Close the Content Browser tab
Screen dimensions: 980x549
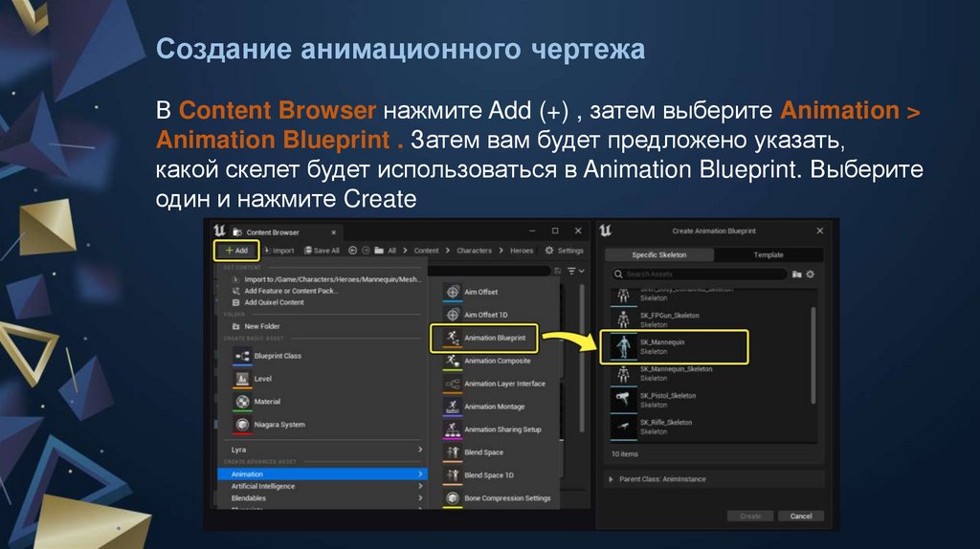[333, 232]
